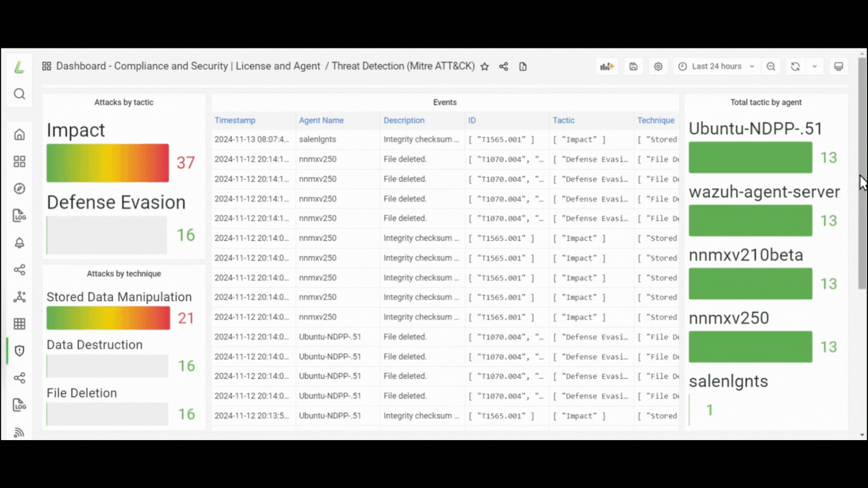Screen dimensions: 868x488
Task: Click the salenlgnts value 1
Action: [709, 410]
